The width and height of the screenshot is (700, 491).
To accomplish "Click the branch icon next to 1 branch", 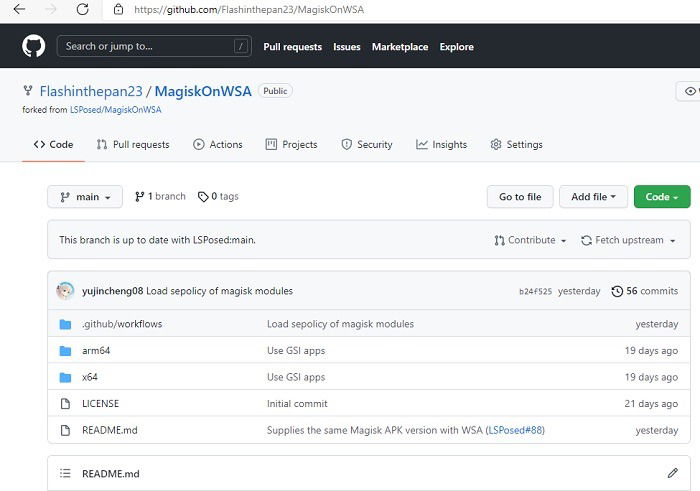I will pyautogui.click(x=139, y=196).
